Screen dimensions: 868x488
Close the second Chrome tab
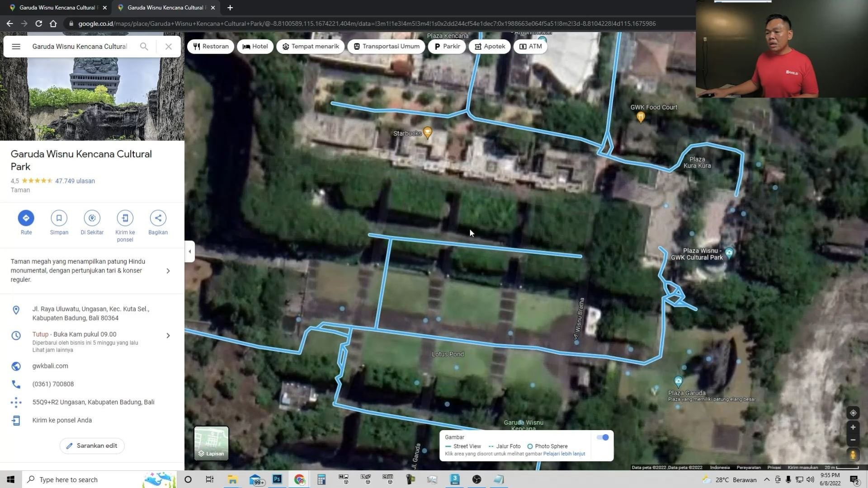click(x=213, y=8)
